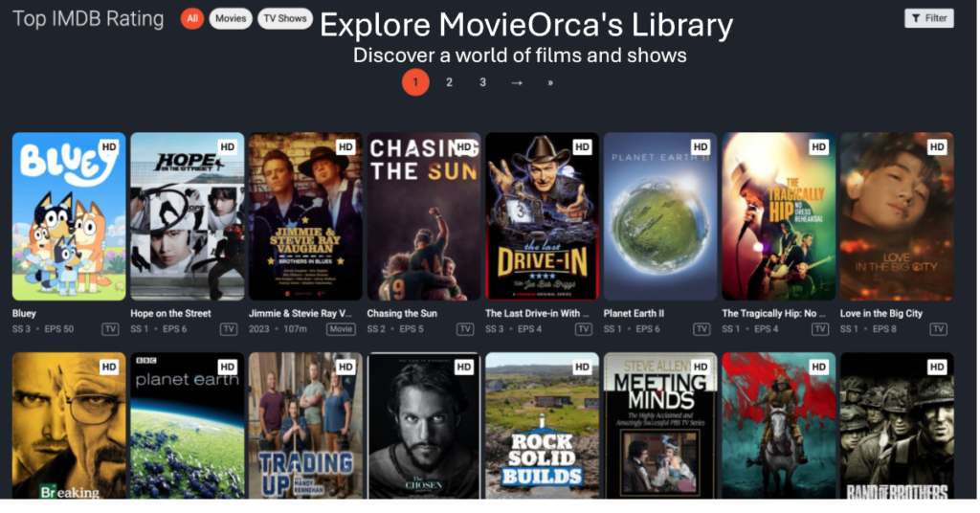Click the HD badge on Breaking Bad
The image size is (980, 513).
coord(109,367)
